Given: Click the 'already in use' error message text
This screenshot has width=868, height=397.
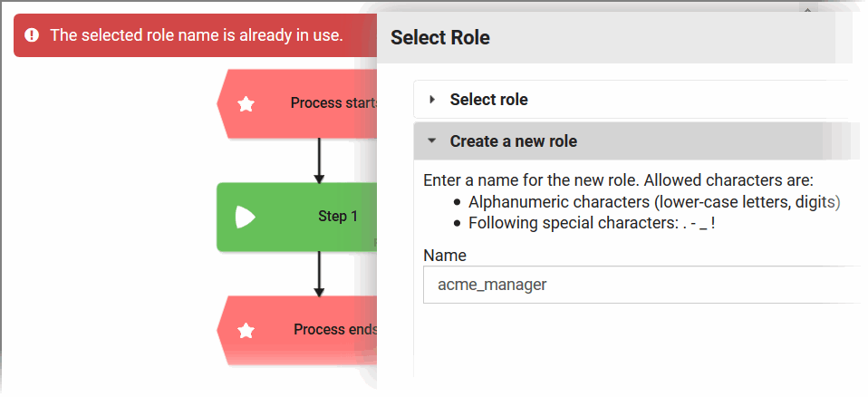Looking at the screenshot, I should 196,35.
